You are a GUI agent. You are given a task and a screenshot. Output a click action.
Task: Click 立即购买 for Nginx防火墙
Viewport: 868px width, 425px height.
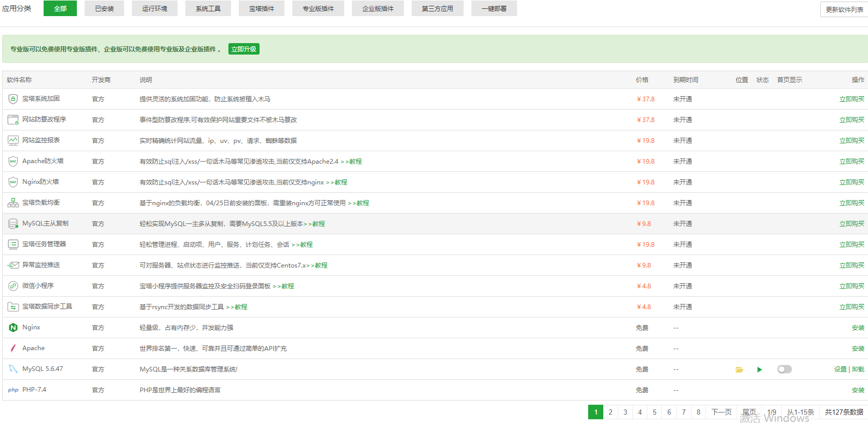[851, 182]
